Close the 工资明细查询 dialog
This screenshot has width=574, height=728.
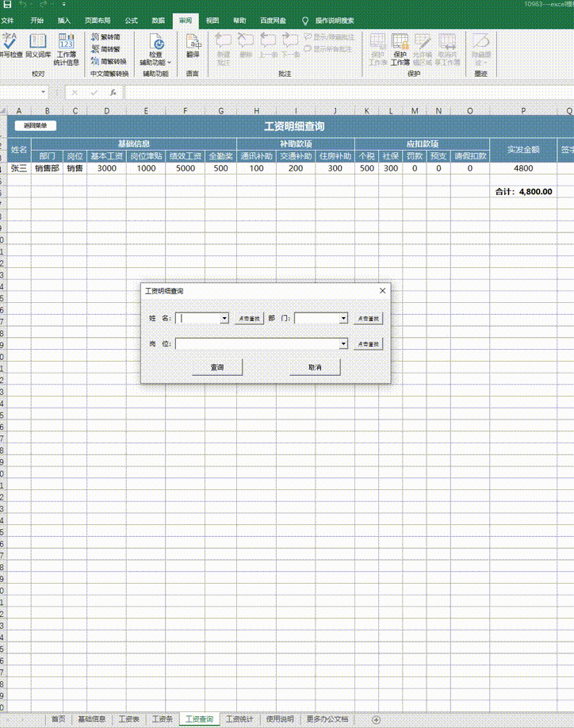point(382,291)
